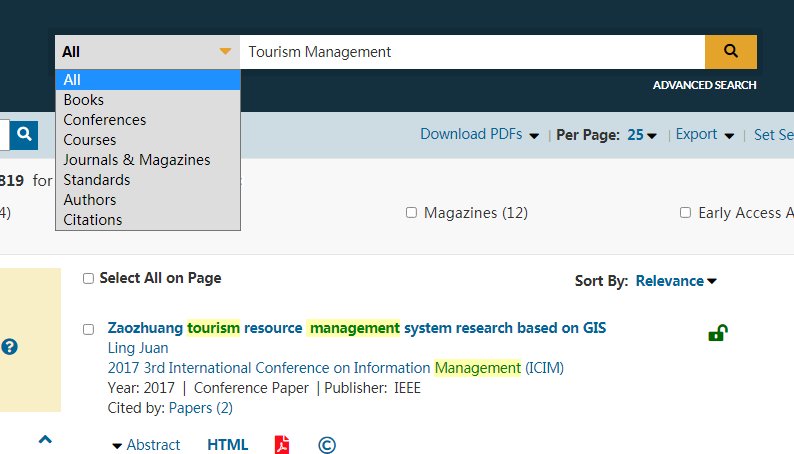The width and height of the screenshot is (794, 454).
Task: Open the Download PDFs dropdown
Action: [479, 135]
